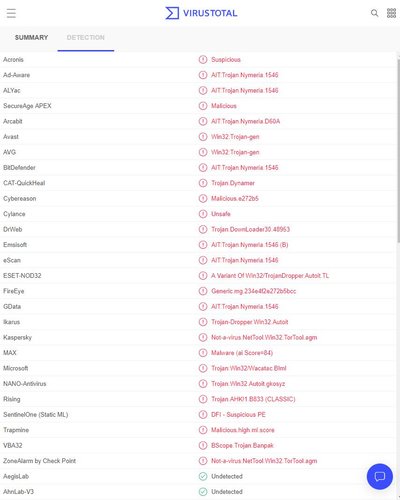
Task: Click the vertical scrollbar thumb
Action: point(398,150)
